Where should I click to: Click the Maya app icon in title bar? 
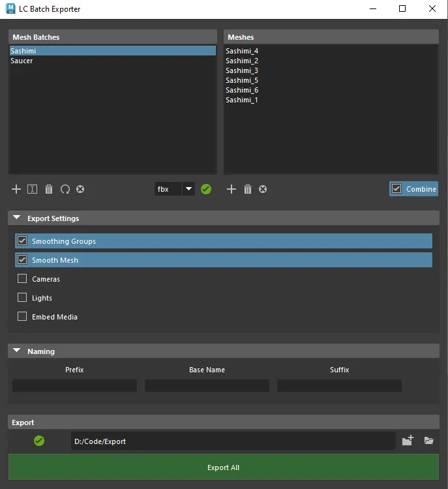coord(10,8)
